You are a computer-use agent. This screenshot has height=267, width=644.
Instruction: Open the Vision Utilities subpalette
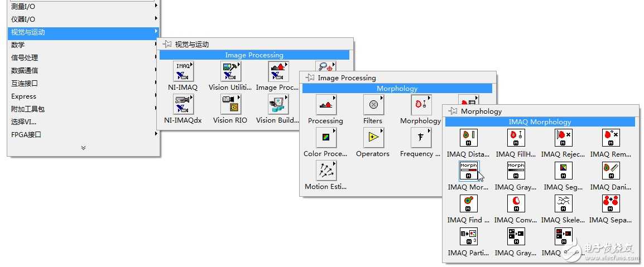230,72
